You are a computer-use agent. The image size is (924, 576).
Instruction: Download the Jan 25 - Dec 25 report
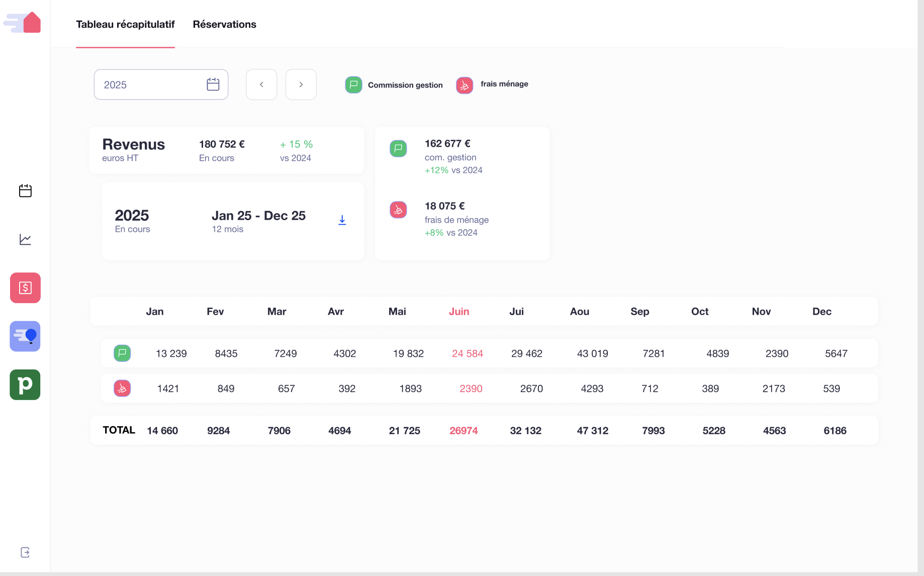click(342, 220)
